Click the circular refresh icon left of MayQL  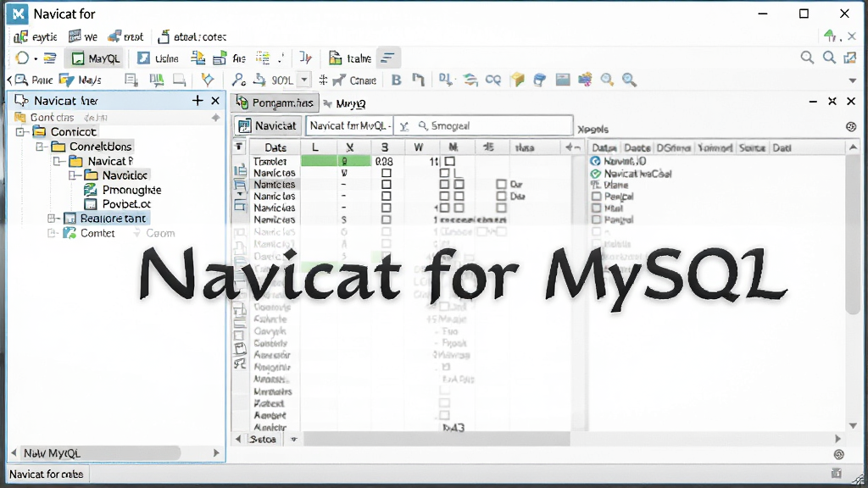[22, 58]
